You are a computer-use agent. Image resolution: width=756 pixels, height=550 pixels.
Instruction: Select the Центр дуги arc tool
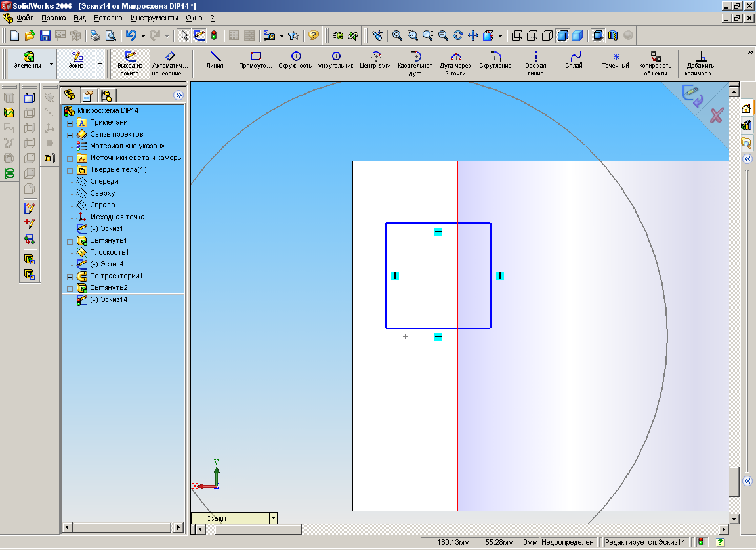pos(375,61)
